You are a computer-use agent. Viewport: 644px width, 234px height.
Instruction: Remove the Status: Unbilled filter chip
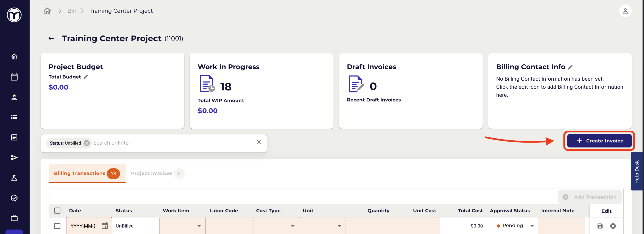click(87, 143)
